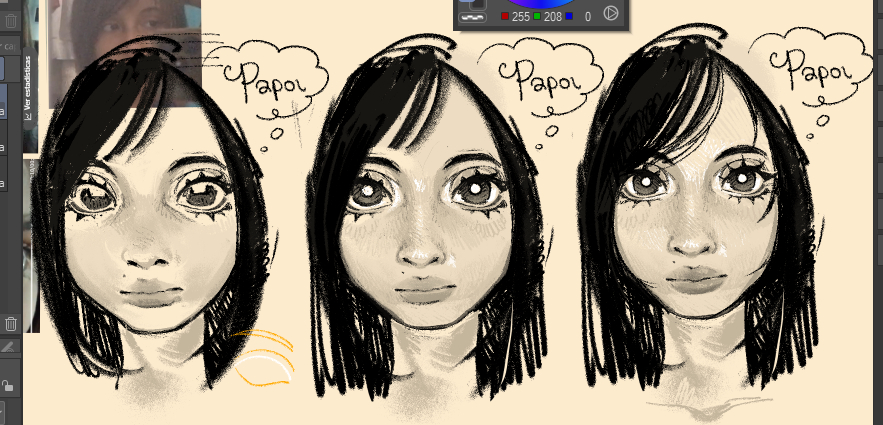Screen dimensions: 883x425
Task: Click the lock icon in left panel
Action: (x=8, y=386)
